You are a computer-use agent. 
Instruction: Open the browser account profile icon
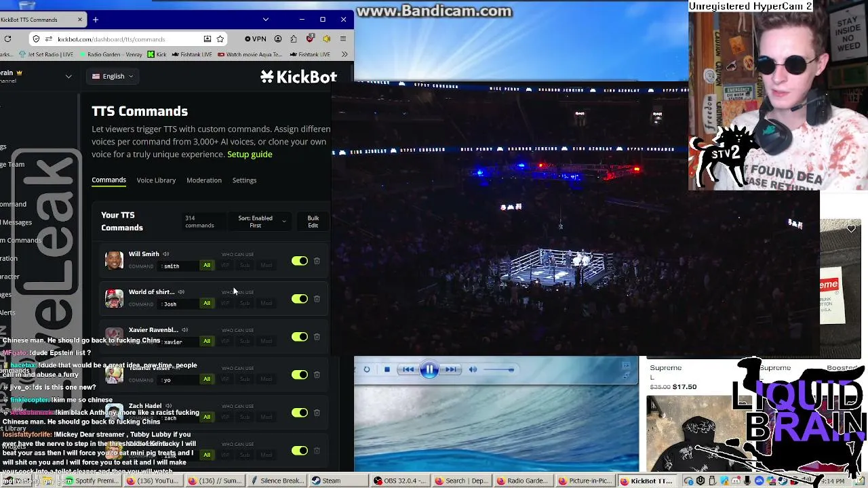[x=278, y=39]
